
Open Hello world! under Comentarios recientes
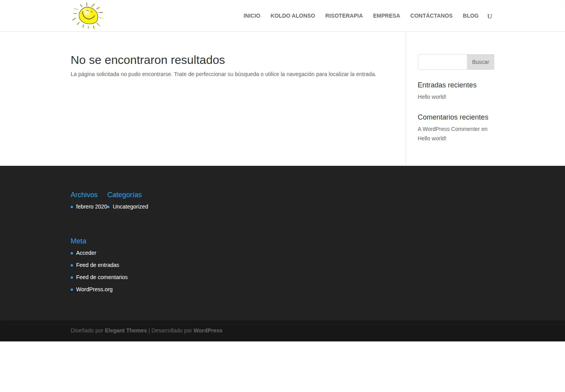pos(432,138)
